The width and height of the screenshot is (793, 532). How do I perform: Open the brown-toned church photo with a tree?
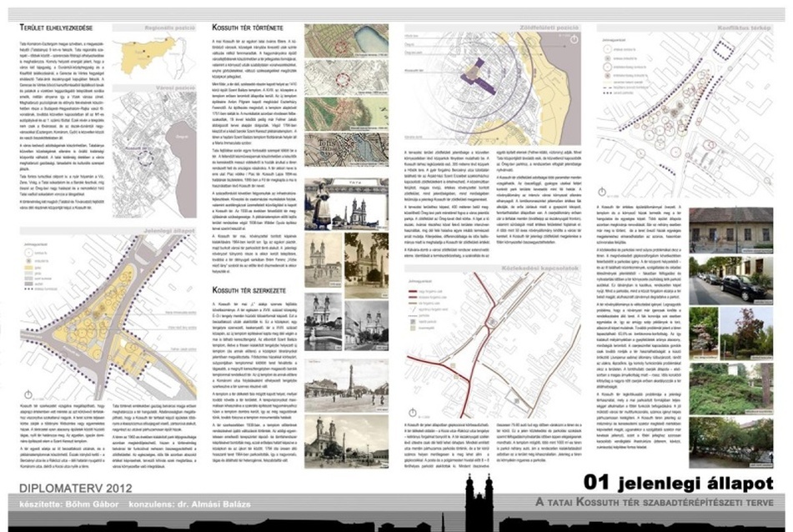pos(367,265)
